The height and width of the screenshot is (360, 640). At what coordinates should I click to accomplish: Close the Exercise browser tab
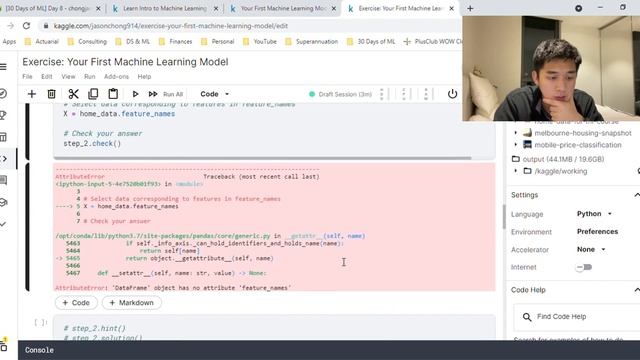pyautogui.click(x=451, y=8)
